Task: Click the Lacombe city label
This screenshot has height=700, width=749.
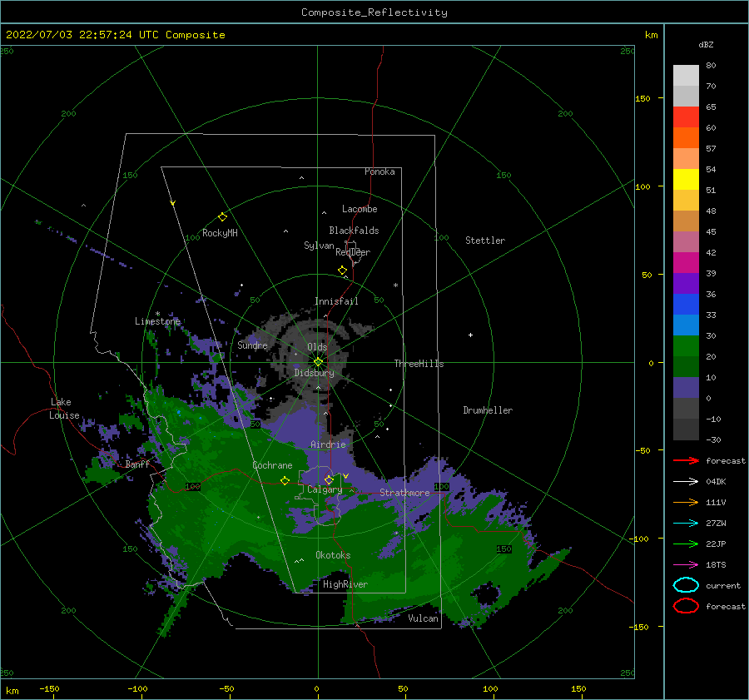Action: click(x=360, y=209)
